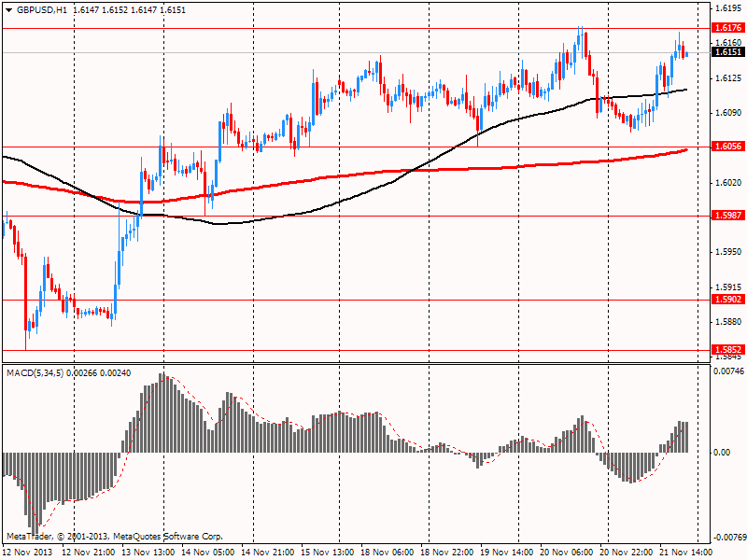747x560 pixels.
Task: Click the 1.5950 price scale value
Action: 728,252
